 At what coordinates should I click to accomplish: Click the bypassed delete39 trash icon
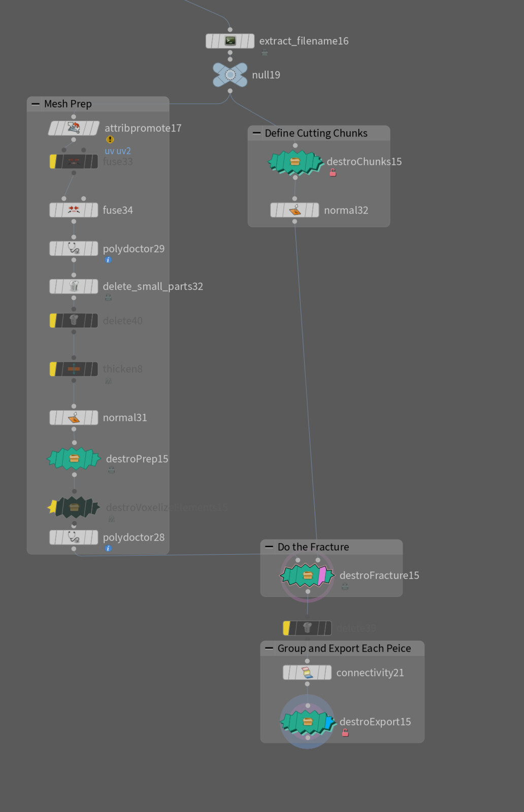[x=307, y=628]
